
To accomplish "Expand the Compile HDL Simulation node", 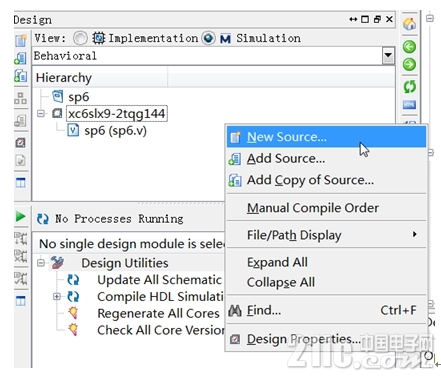I will point(57,296).
